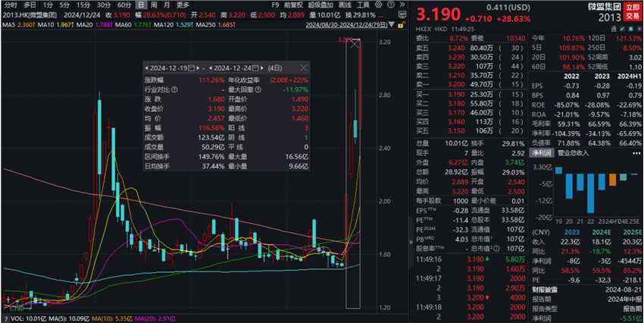Switch chart period to 1分

tap(48, 5)
